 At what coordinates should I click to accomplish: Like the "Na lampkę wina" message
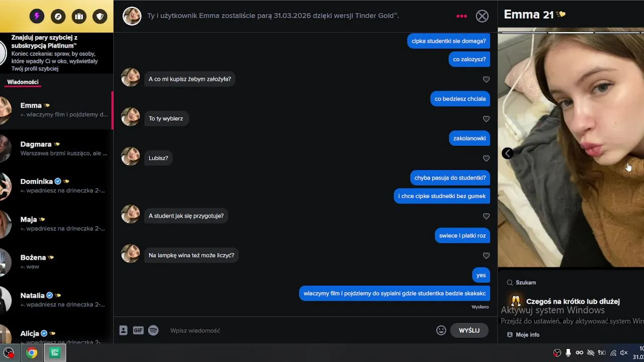pyautogui.click(x=486, y=256)
